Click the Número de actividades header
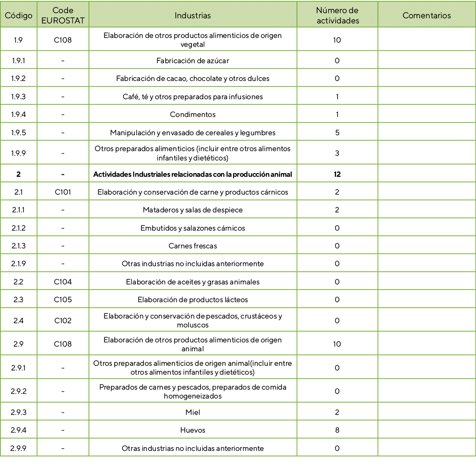 337,15
